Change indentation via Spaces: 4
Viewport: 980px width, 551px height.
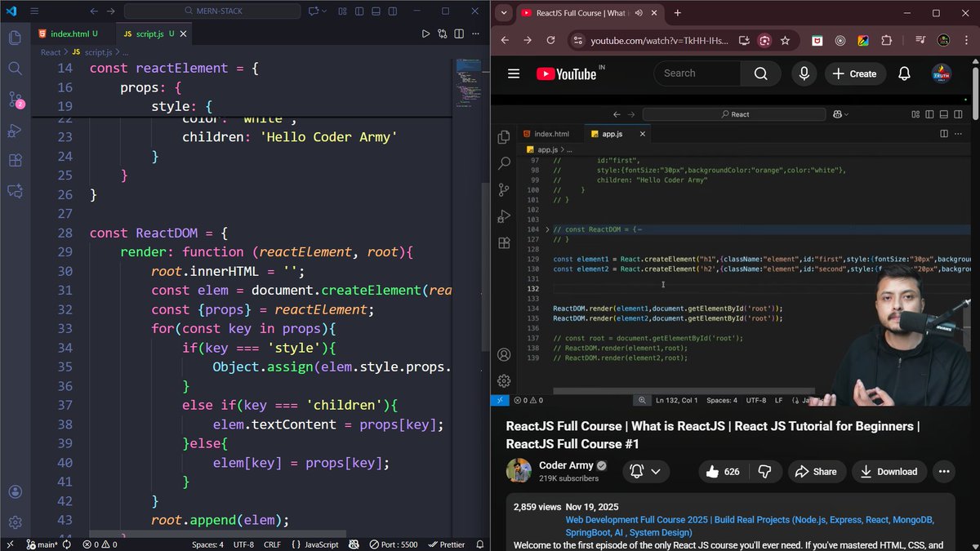[207, 544]
